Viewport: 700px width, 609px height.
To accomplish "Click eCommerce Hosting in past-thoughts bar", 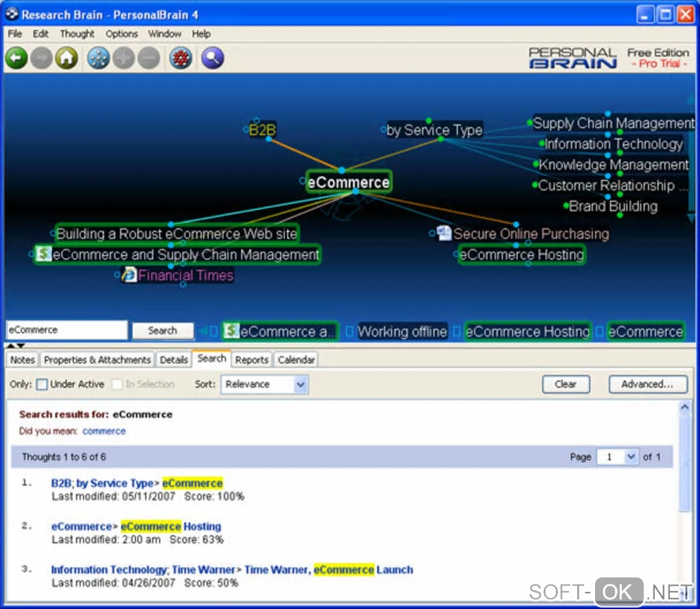I will pyautogui.click(x=527, y=332).
